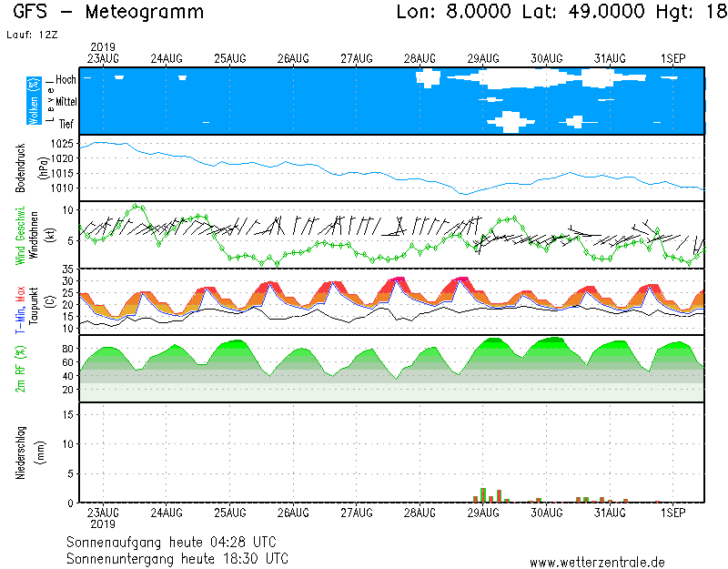Open the www.wetterzentrale.de link
Viewport: 728px width, 569px height.
(597, 563)
